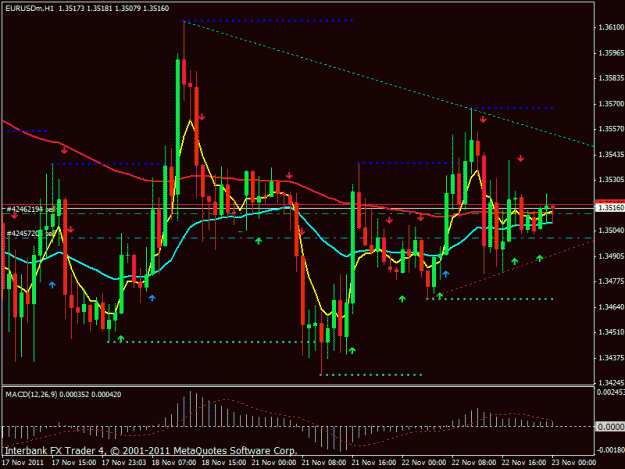This screenshot has height=469, width=625.
Task: Click the 1.34375 price axis label
Action: (611, 357)
